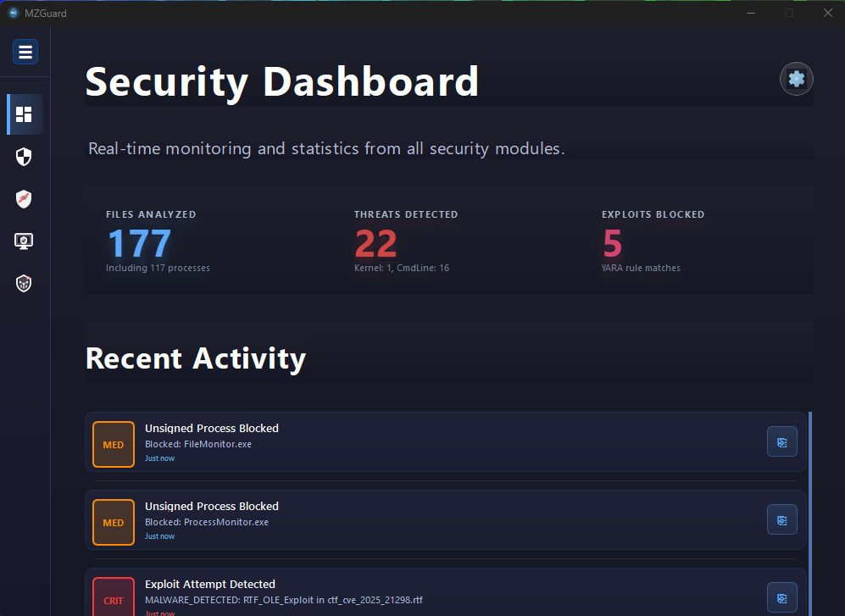The height and width of the screenshot is (616, 845).
Task: Open the monitor-with-shield module in sidebar
Action: coord(24,241)
